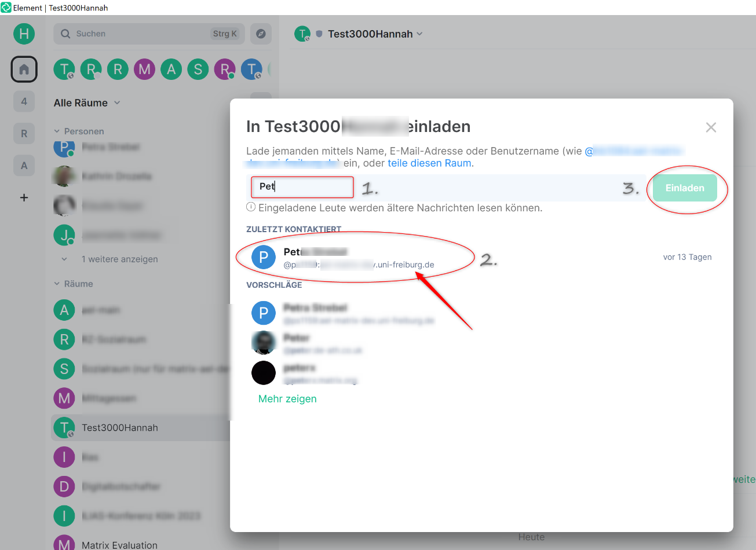The width and height of the screenshot is (756, 550).
Task: Click the Strg K shortcut badge
Action: coord(225,34)
